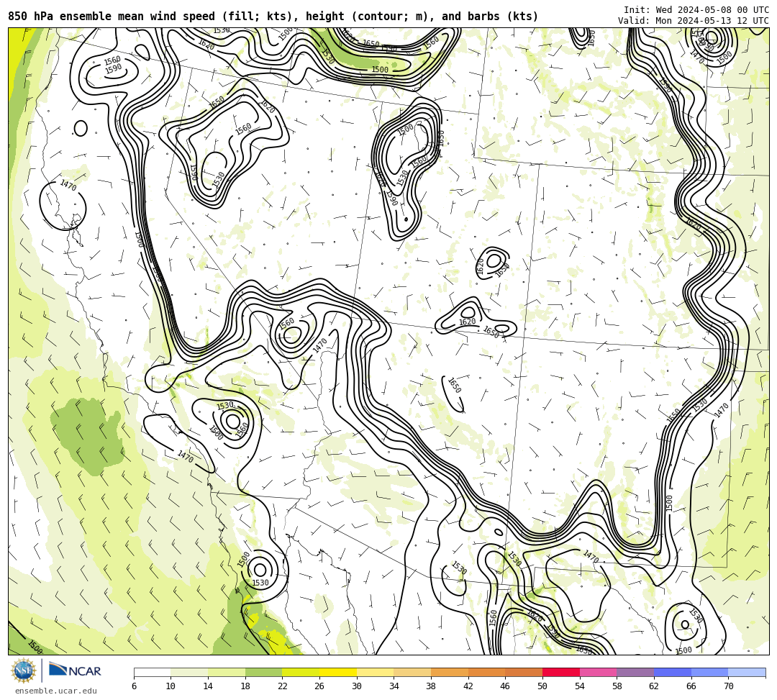Image resolution: width=777 pixels, height=700 pixels.
Task: Click the colorbar tick label '46'
Action: (506, 686)
